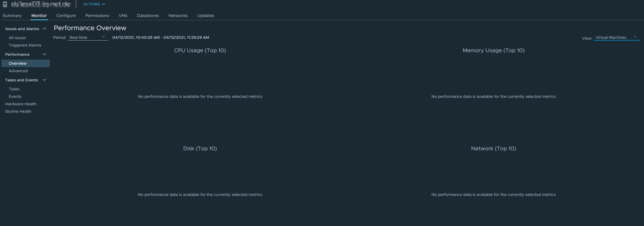644x226 pixels.
Task: Collapse the Tasks and Events chevron
Action: tap(44, 80)
